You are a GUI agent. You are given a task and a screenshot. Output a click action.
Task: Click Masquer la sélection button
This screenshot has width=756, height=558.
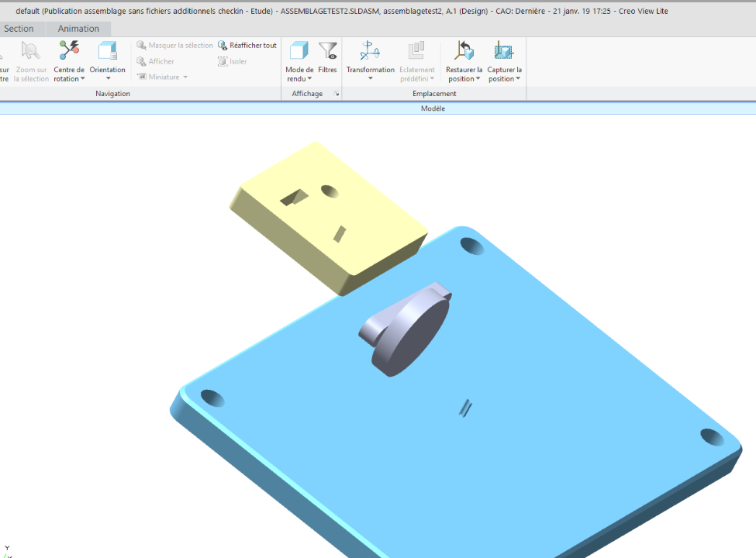[x=174, y=45]
